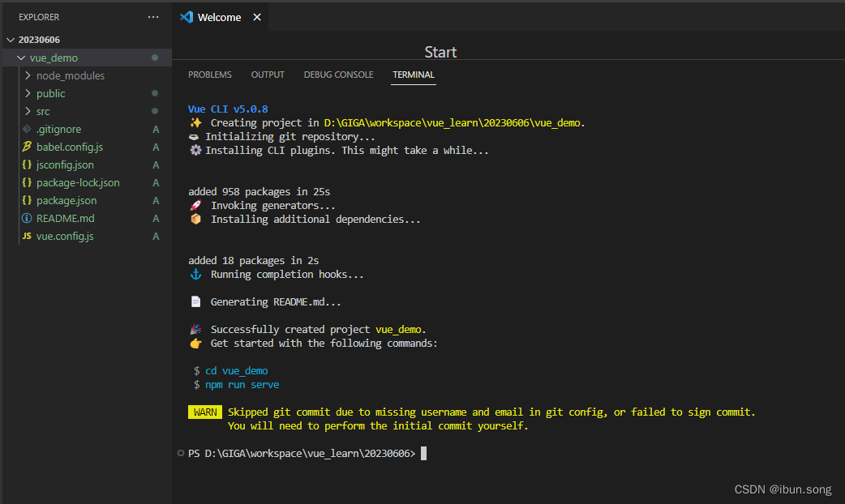
Task: Click the braces icon of jsconfig.json
Action: (27, 164)
